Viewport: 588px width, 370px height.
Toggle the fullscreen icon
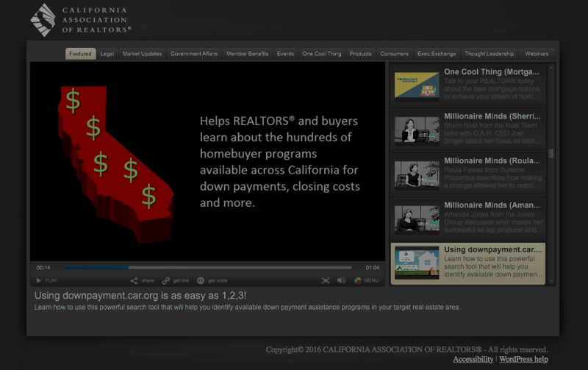pos(326,281)
